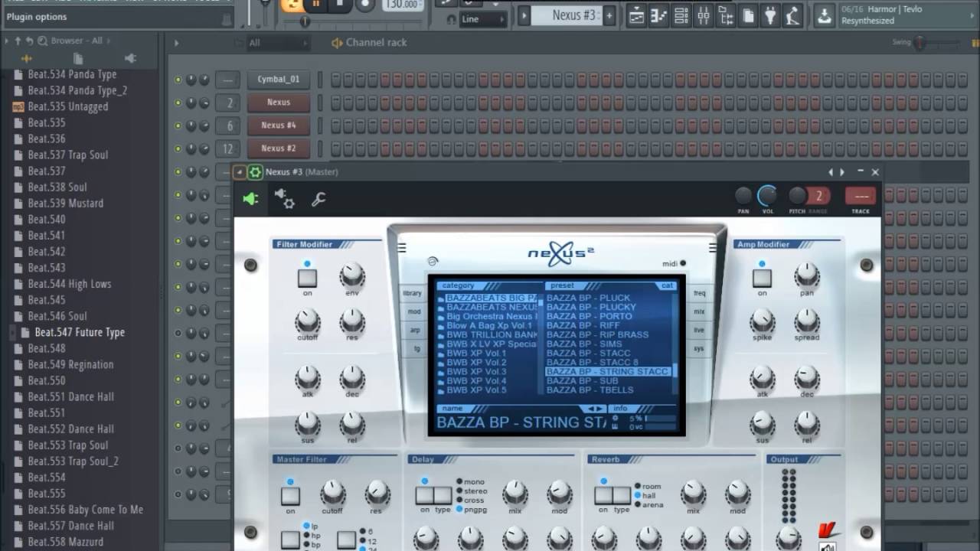Screen dimensions: 980x551
Task: Click the speaker icon below the V logo
Action: [x=828, y=546]
